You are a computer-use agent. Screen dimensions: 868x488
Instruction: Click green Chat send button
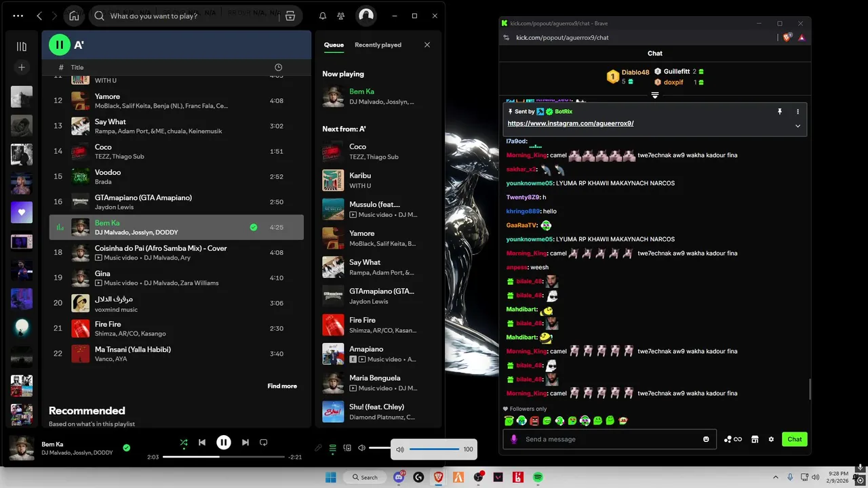pos(795,439)
